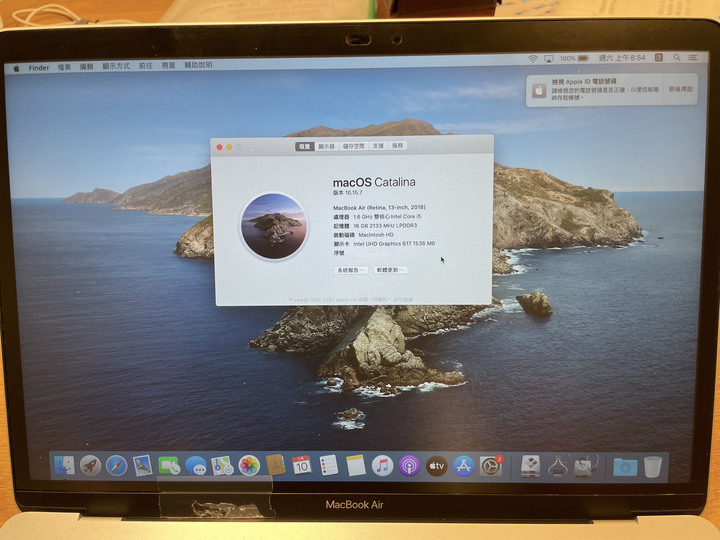Viewport: 720px width, 540px height.
Task: Switch to the 支援 tab
Action: [378, 146]
